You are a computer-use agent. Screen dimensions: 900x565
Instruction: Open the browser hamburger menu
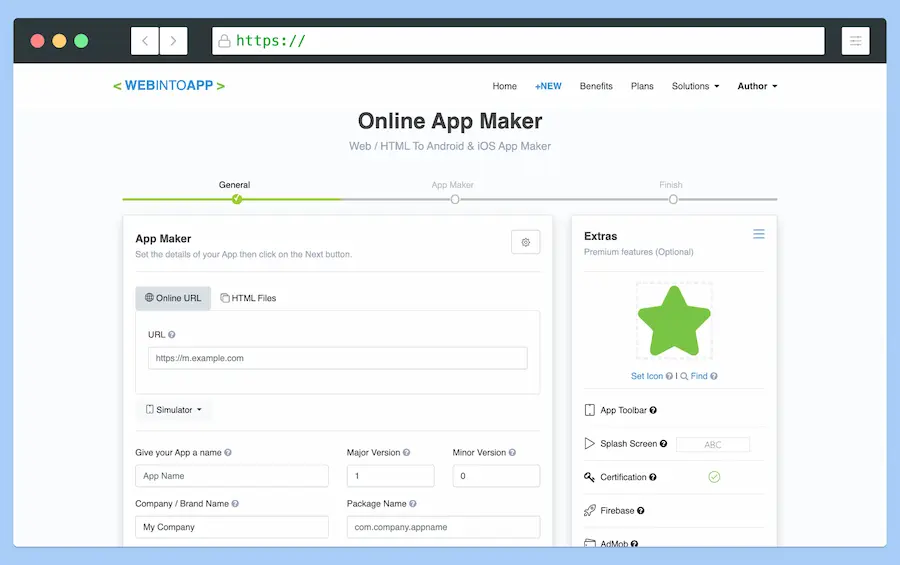point(855,41)
